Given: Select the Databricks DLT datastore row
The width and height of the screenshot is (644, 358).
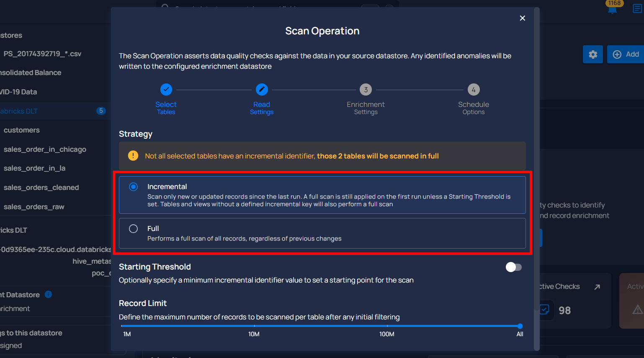Looking at the screenshot, I should (x=55, y=111).
